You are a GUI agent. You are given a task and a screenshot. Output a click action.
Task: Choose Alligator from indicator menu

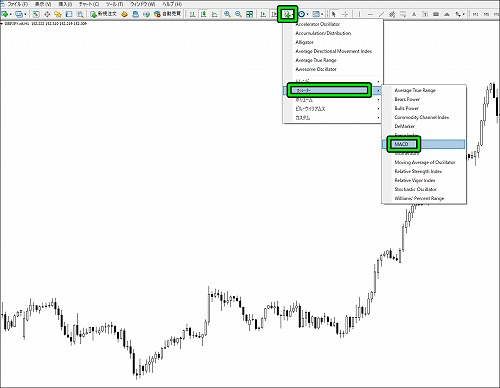tap(333, 42)
